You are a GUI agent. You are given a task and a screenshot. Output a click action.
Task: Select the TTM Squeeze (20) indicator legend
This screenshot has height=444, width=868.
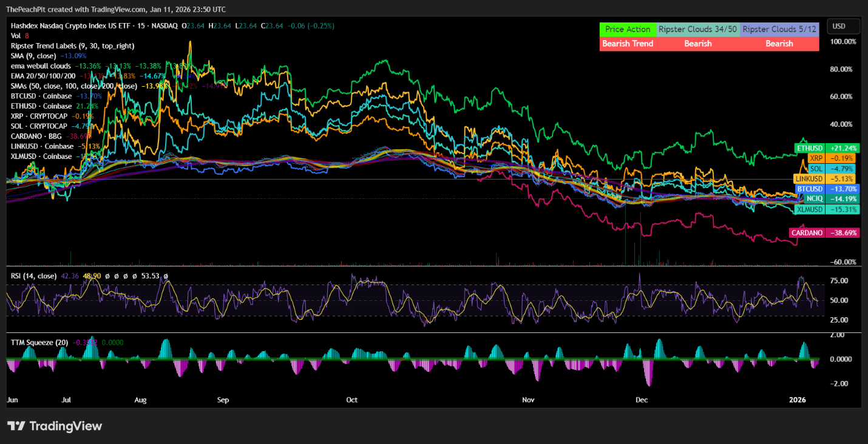tap(39, 342)
